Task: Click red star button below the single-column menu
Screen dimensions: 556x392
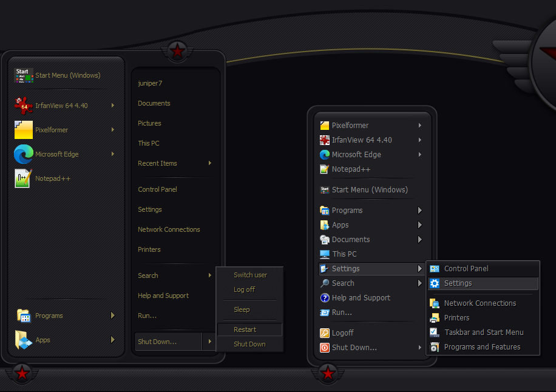Action: [x=328, y=373]
